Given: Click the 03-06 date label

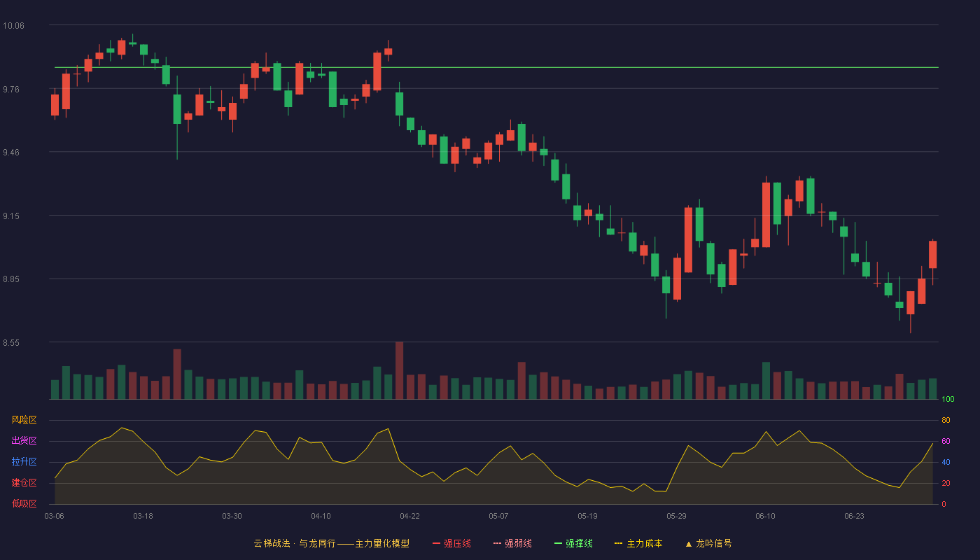Looking at the screenshot, I should coord(55,516).
